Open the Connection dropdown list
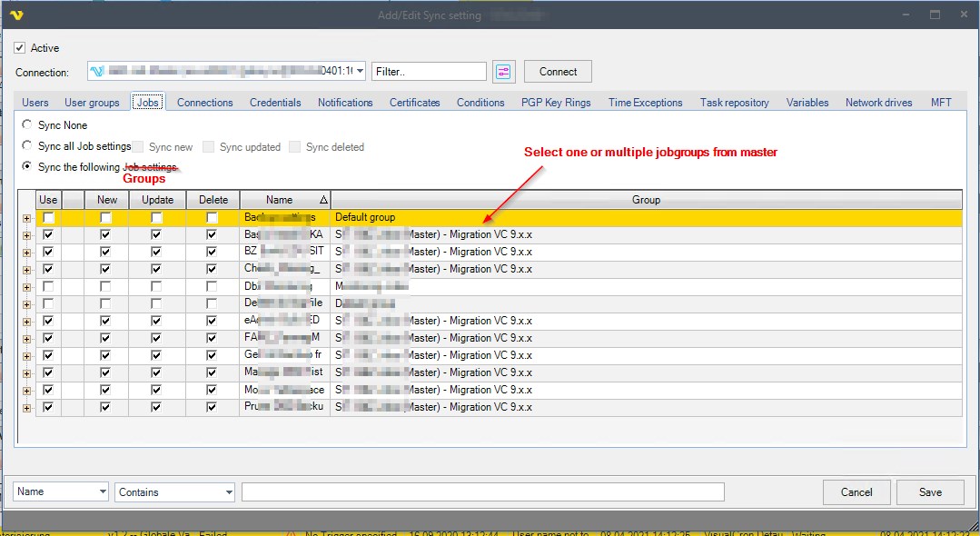 tap(361, 72)
